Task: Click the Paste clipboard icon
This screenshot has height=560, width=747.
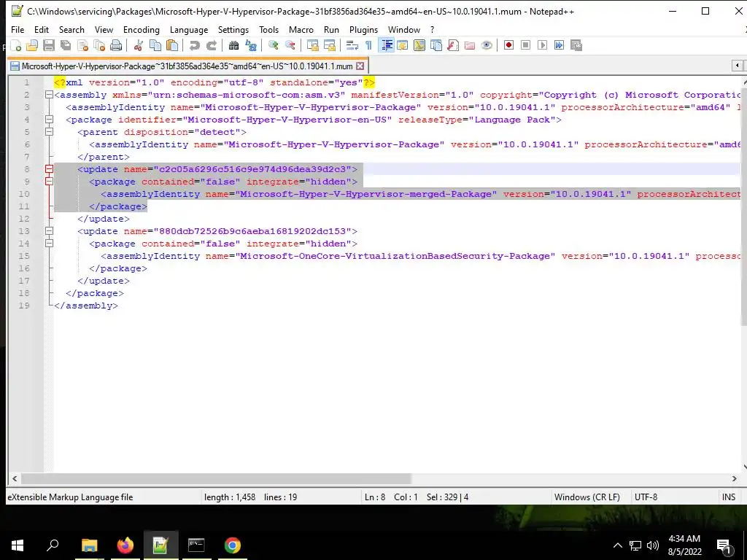Action: coord(172,45)
